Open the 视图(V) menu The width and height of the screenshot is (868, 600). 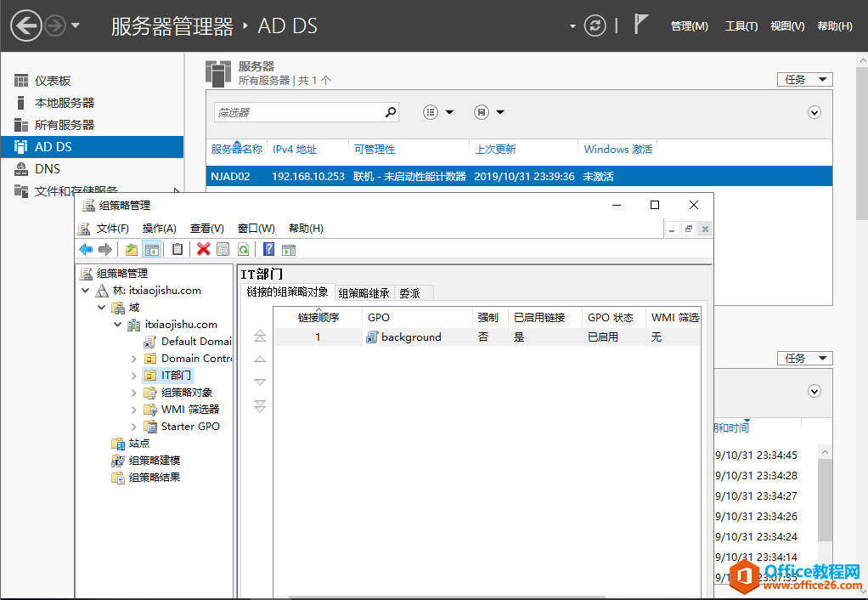pyautogui.click(x=787, y=26)
